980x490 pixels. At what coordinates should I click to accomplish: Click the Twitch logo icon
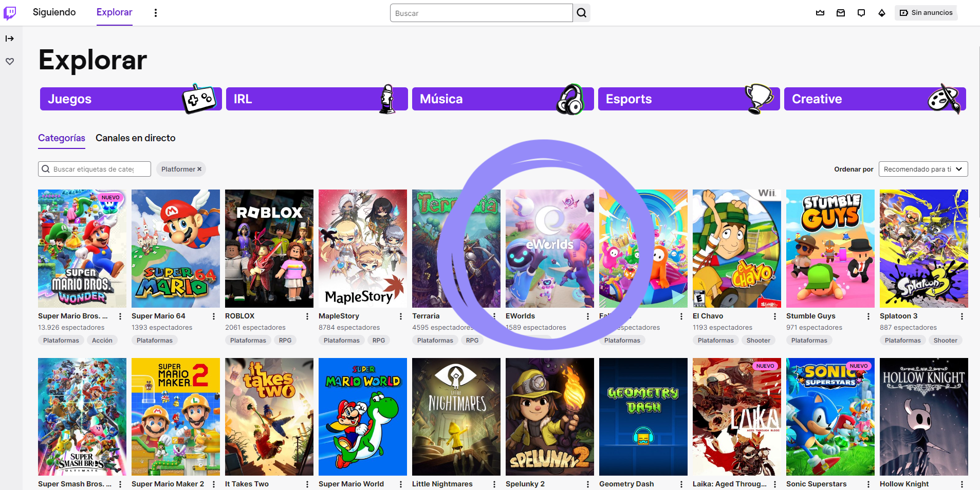tap(10, 12)
